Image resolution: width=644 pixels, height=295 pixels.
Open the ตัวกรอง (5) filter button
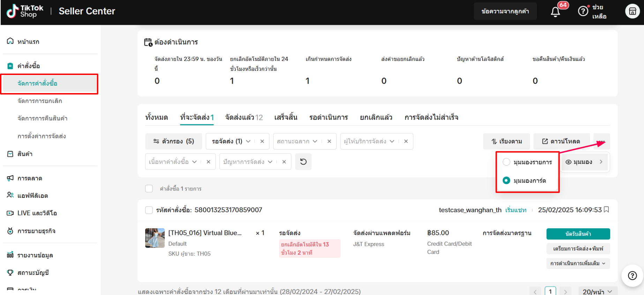[x=173, y=141]
